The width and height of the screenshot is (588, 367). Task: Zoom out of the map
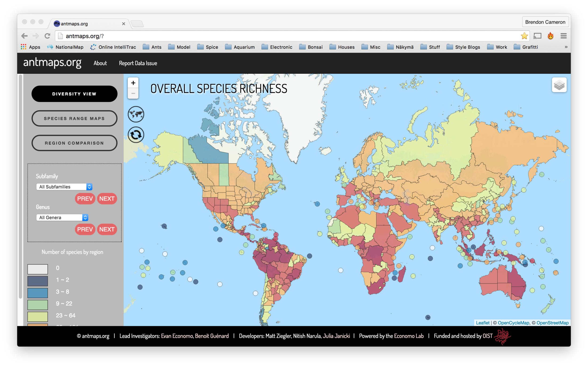133,93
